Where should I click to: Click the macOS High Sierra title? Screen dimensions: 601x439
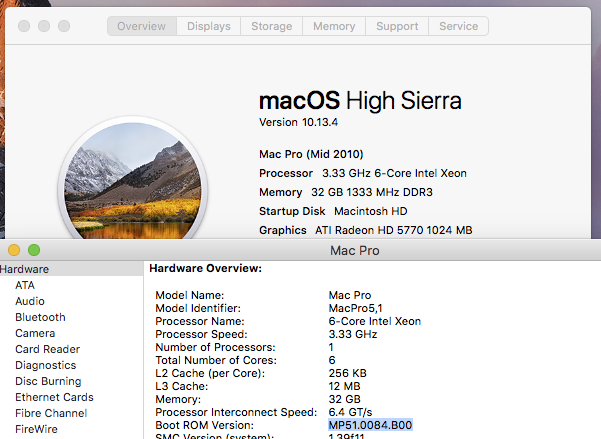coord(360,100)
